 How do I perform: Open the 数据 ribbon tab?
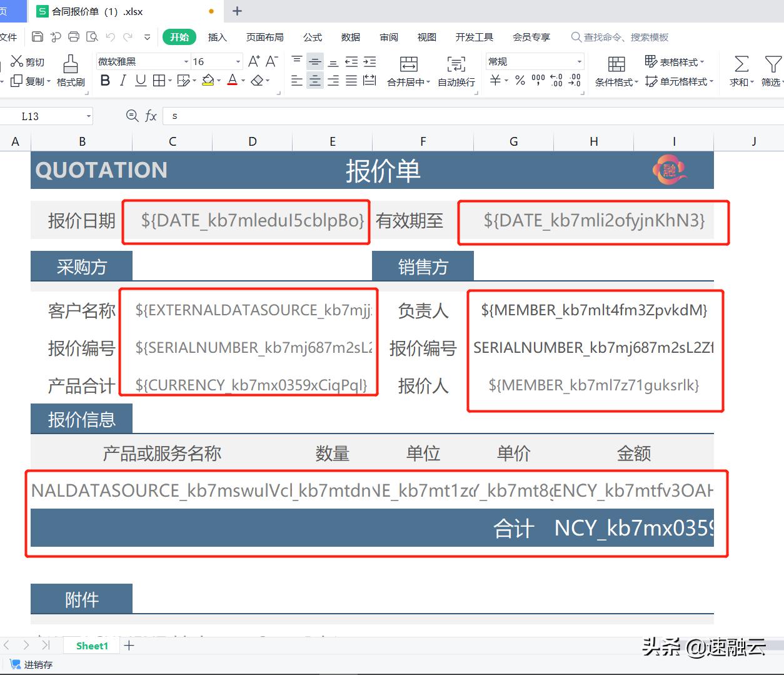click(351, 37)
